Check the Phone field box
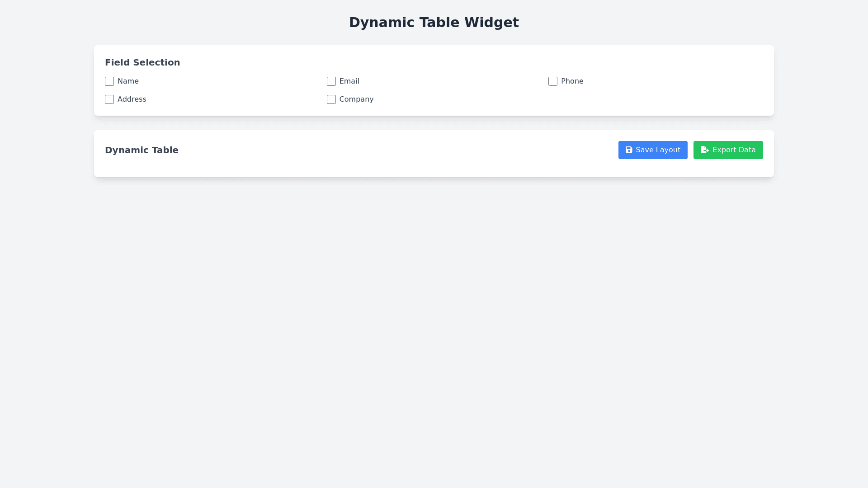Image resolution: width=868 pixels, height=488 pixels. pos(553,81)
